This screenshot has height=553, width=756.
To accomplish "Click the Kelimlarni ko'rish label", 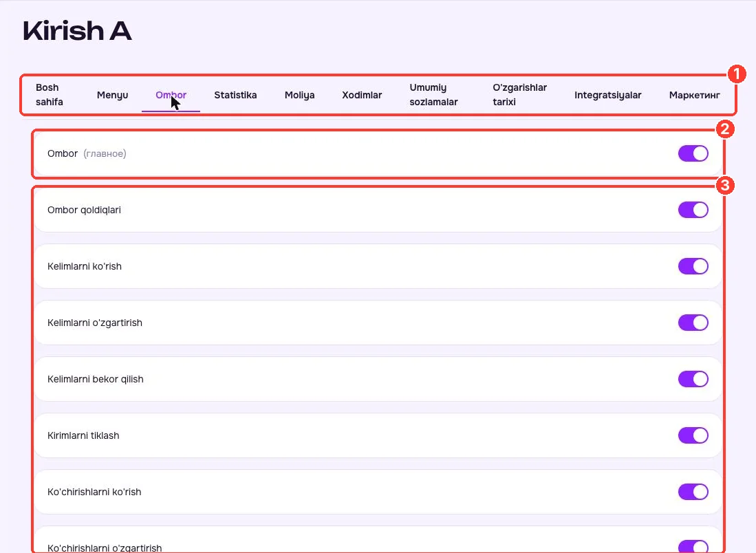I will point(85,266).
